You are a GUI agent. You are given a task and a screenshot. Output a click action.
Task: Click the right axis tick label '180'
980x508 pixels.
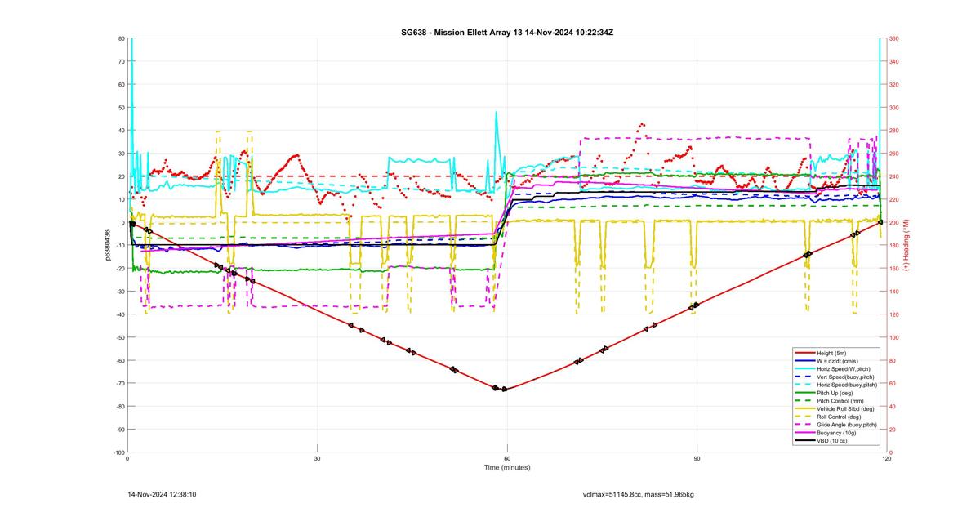point(894,245)
